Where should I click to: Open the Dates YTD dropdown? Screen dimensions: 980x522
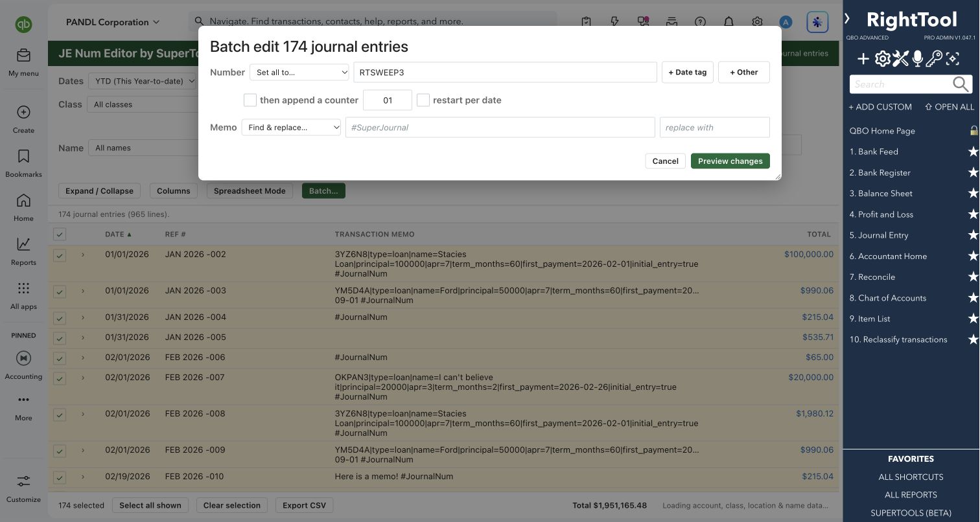tap(141, 81)
